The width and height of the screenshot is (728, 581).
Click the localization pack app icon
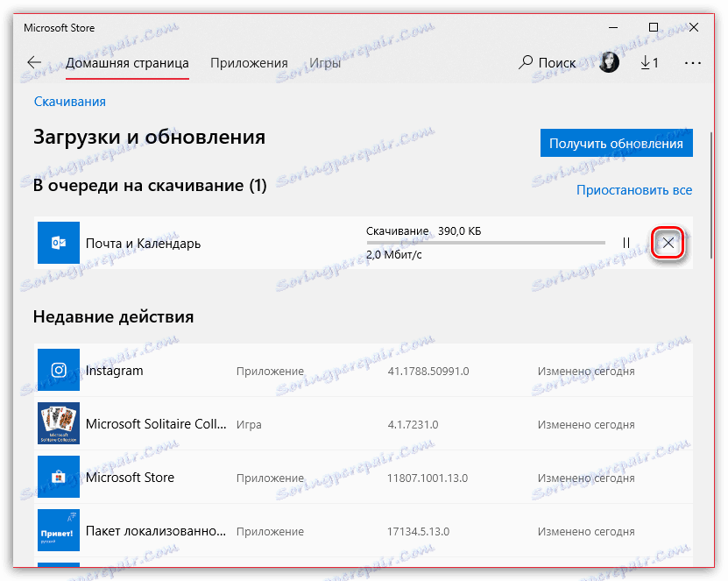click(58, 530)
